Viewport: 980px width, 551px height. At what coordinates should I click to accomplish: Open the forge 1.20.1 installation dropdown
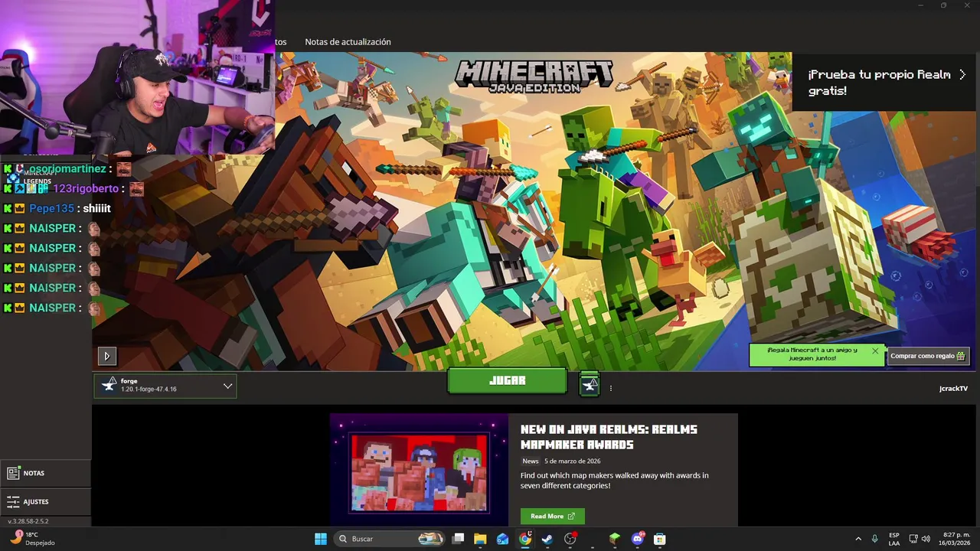click(165, 386)
